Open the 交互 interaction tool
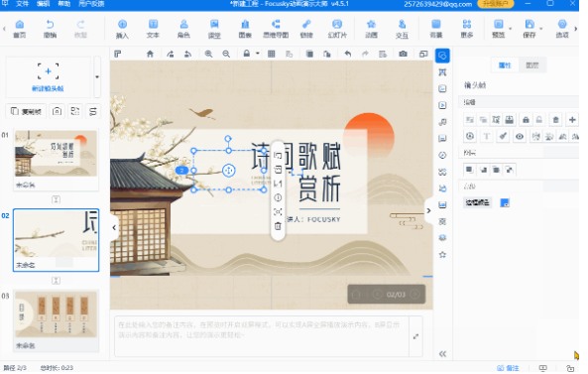Image resolution: width=588 pixels, height=374 pixels. [402, 29]
